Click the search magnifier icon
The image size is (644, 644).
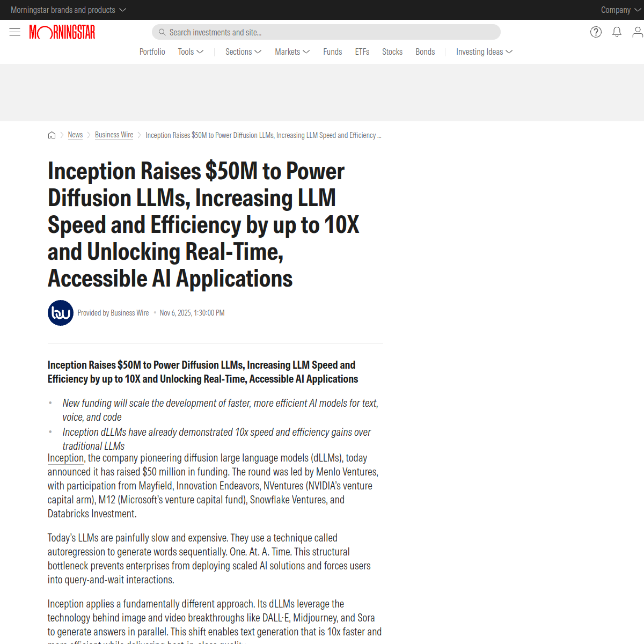[x=162, y=32]
